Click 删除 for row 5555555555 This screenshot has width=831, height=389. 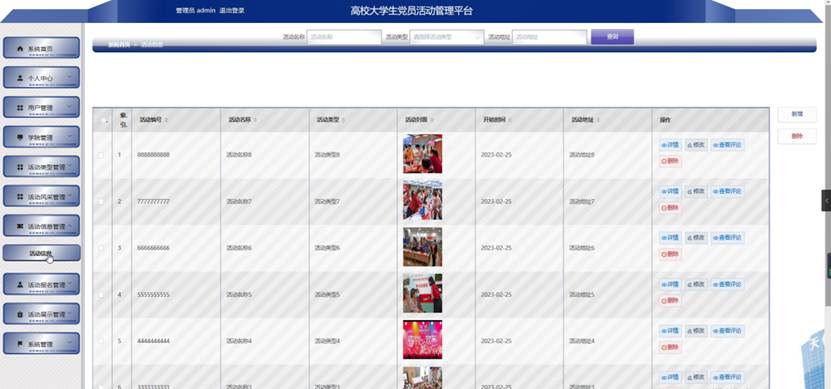pos(670,300)
